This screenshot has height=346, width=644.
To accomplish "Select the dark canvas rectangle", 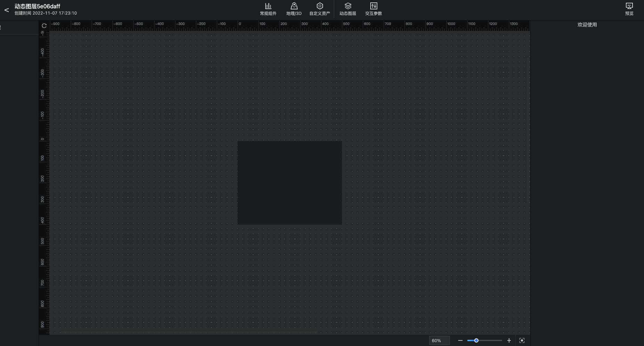I will tap(290, 182).
